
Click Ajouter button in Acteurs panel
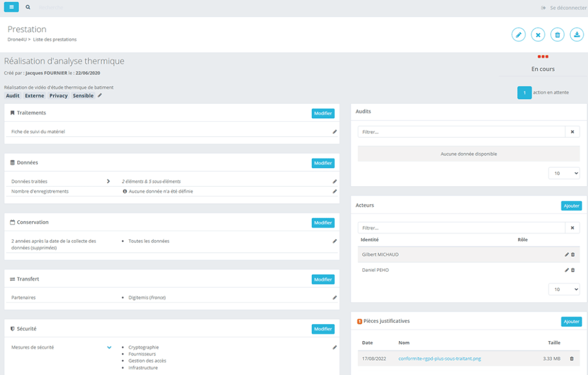(x=571, y=206)
